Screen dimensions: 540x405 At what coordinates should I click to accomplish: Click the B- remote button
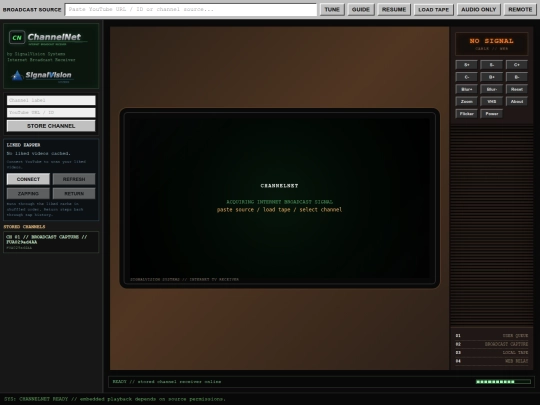(x=517, y=77)
